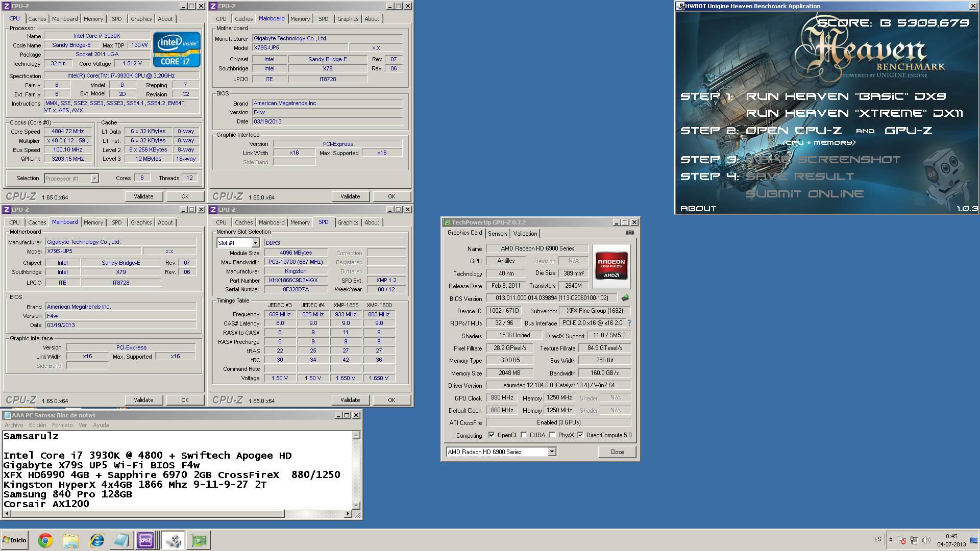
Task: Switch to Validation tab in GPU-Z
Action: click(525, 234)
